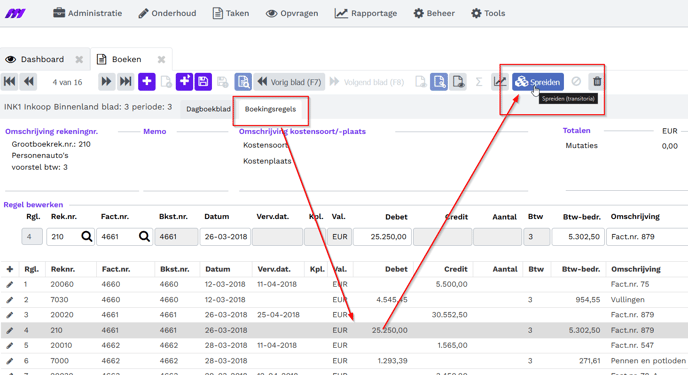Edit row 5 with the pencil icon
Image resolution: width=688 pixels, height=375 pixels.
tap(10, 346)
